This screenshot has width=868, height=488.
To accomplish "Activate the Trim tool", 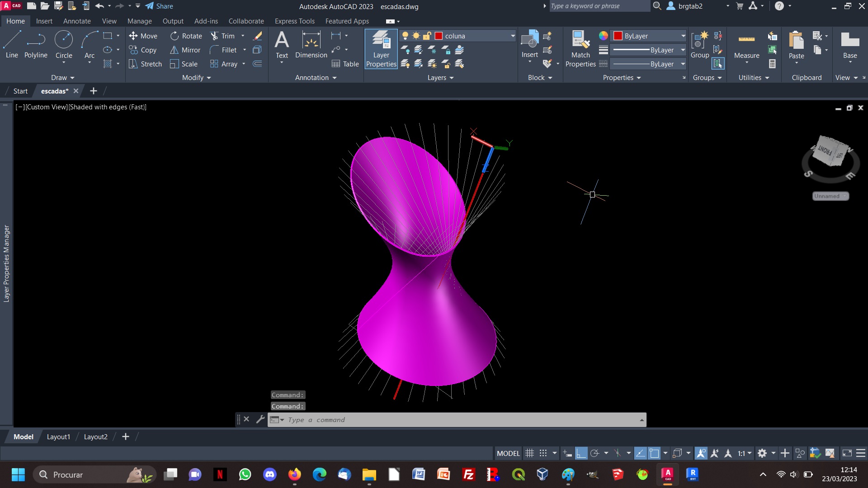I will tap(223, 36).
